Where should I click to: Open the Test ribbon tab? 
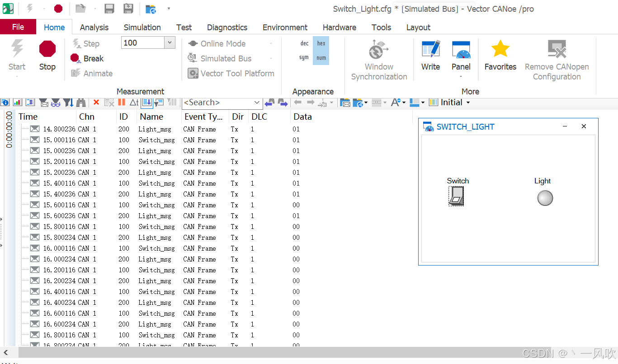pos(184,27)
